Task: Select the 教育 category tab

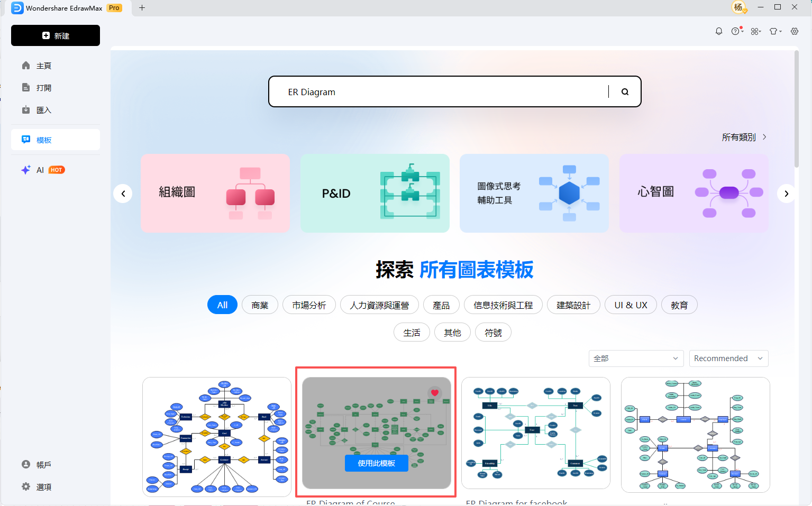Action: click(x=679, y=305)
